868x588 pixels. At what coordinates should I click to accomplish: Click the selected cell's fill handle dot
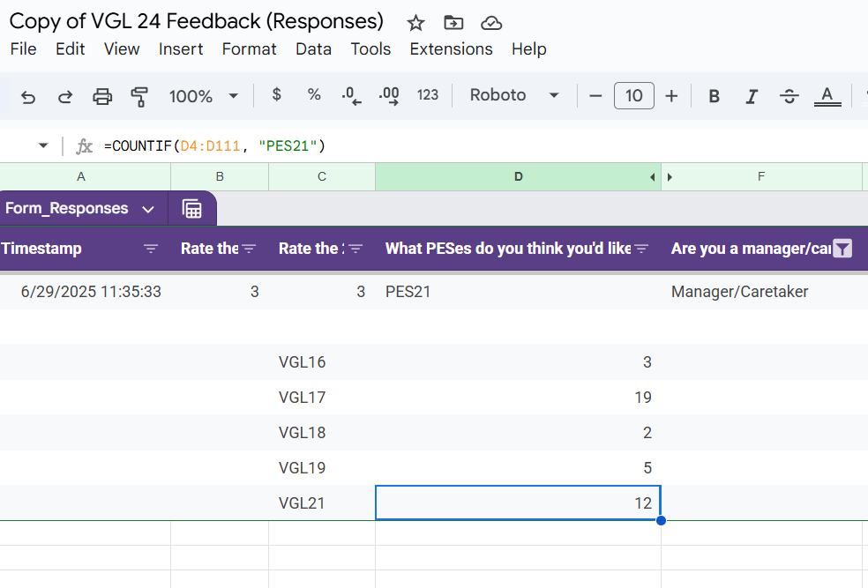661,520
